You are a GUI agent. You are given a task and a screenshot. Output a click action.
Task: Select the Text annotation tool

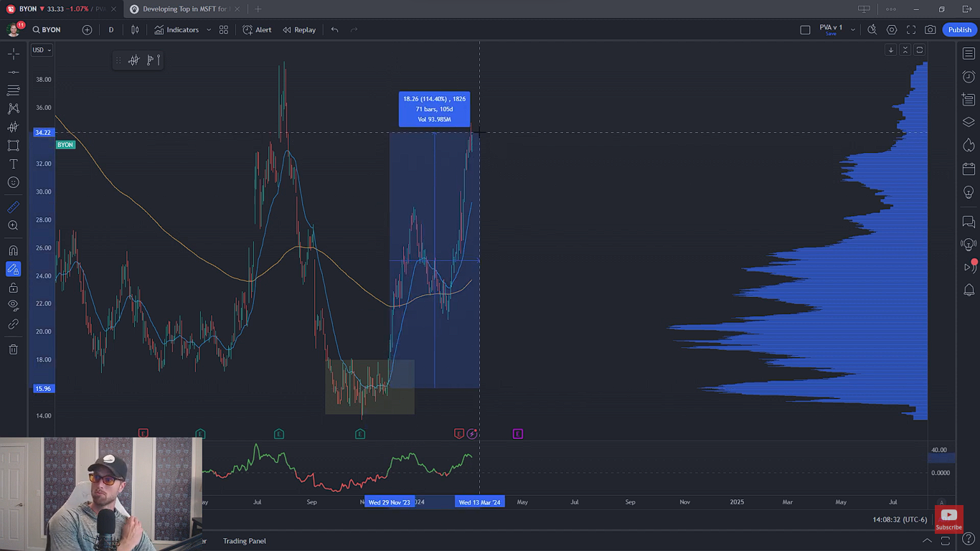13,164
